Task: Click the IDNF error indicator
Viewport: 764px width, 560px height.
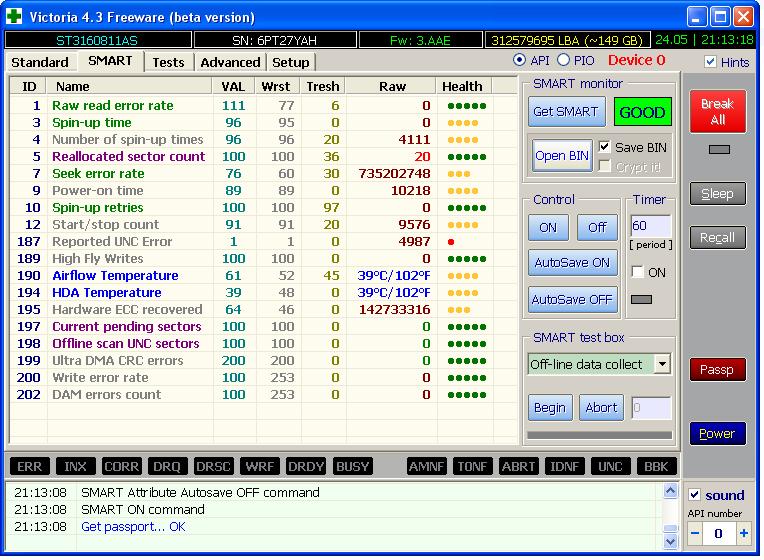Action: tap(564, 466)
